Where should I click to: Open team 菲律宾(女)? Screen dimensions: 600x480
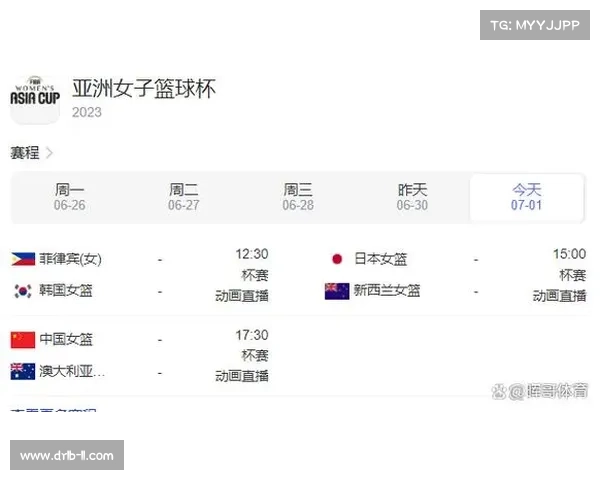[70, 259]
